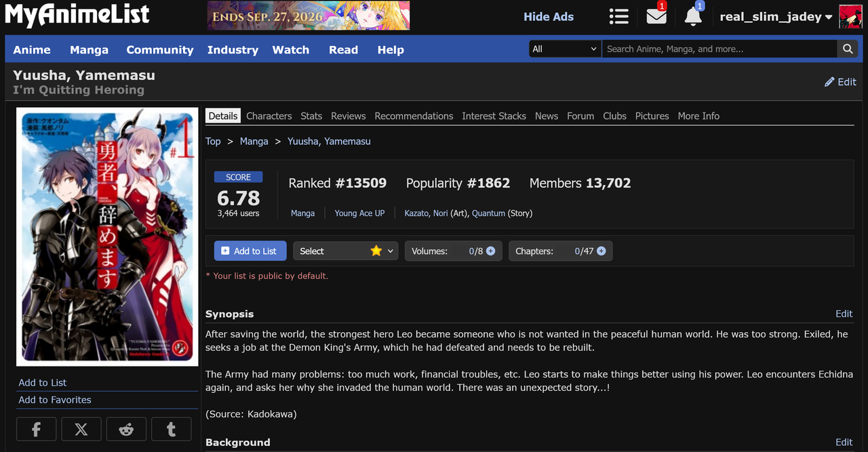Switch to the News tab
This screenshot has width=868, height=452.
pos(547,116)
